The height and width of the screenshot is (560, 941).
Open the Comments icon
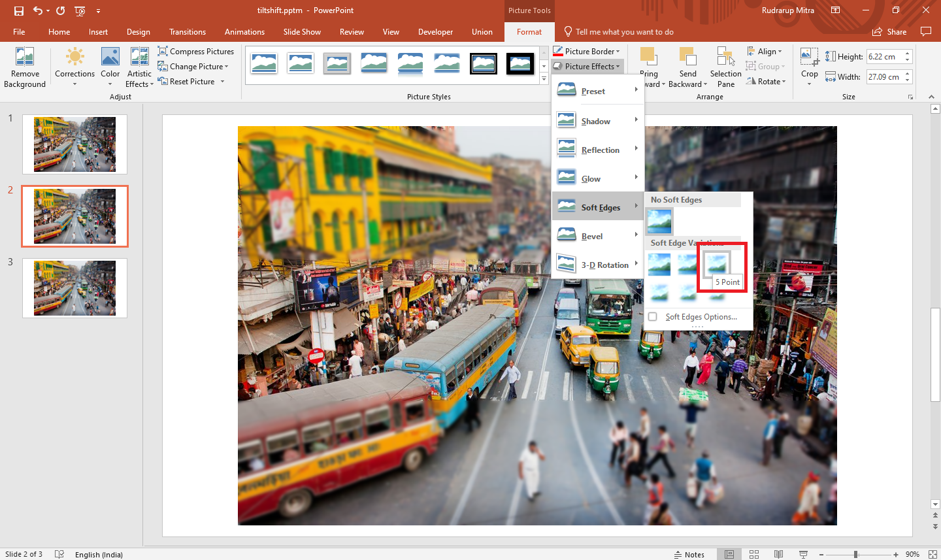[x=925, y=31]
